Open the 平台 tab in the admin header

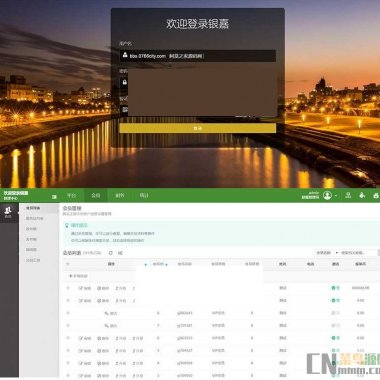tap(71, 195)
